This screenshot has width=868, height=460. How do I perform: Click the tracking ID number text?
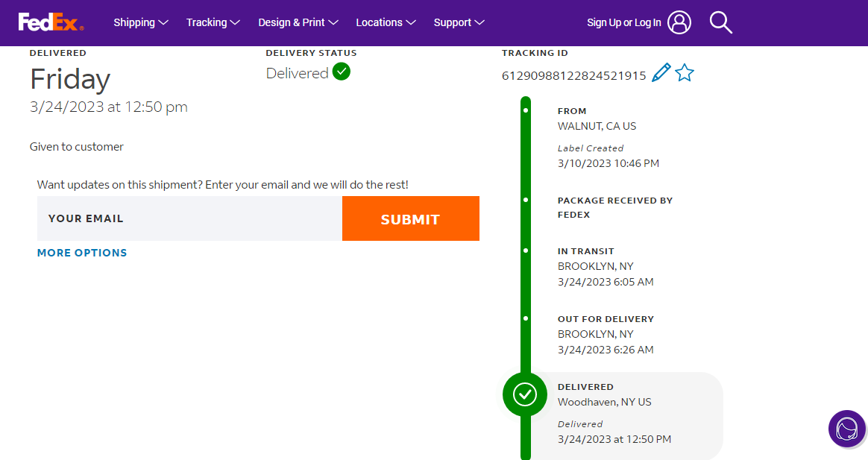click(573, 75)
